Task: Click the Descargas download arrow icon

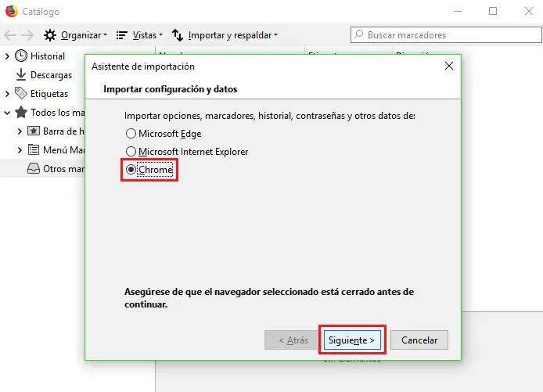Action: click(21, 74)
